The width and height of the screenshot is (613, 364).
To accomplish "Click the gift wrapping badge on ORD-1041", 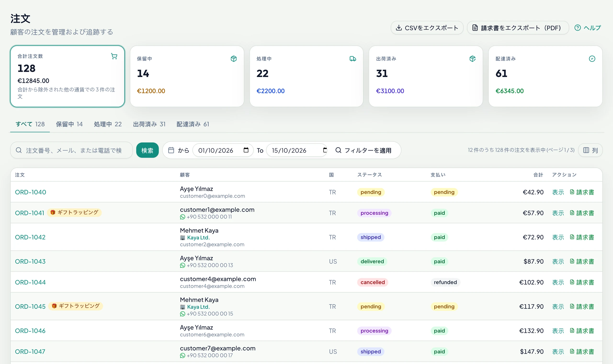I will click(x=74, y=212).
